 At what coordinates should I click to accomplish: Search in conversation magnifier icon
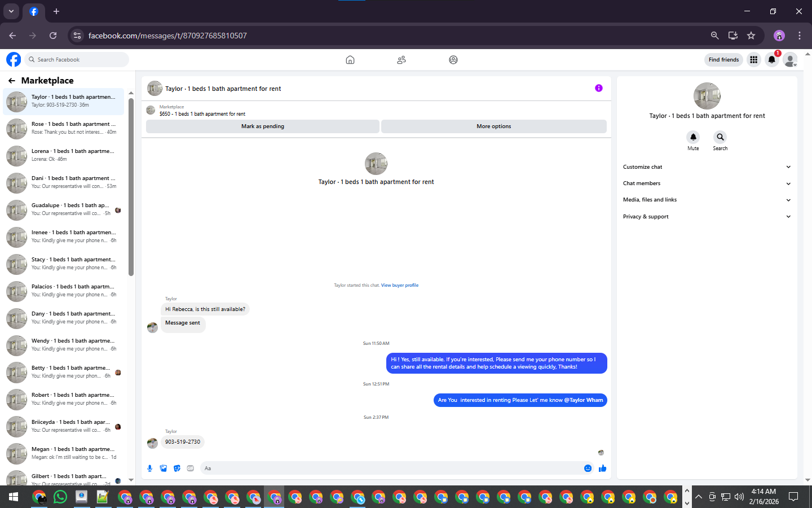[720, 137]
